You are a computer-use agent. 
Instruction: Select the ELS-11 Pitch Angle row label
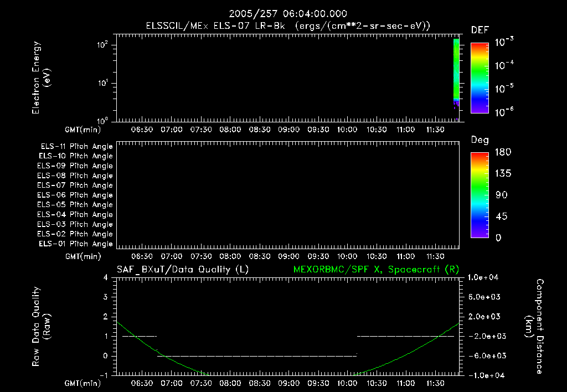point(76,147)
